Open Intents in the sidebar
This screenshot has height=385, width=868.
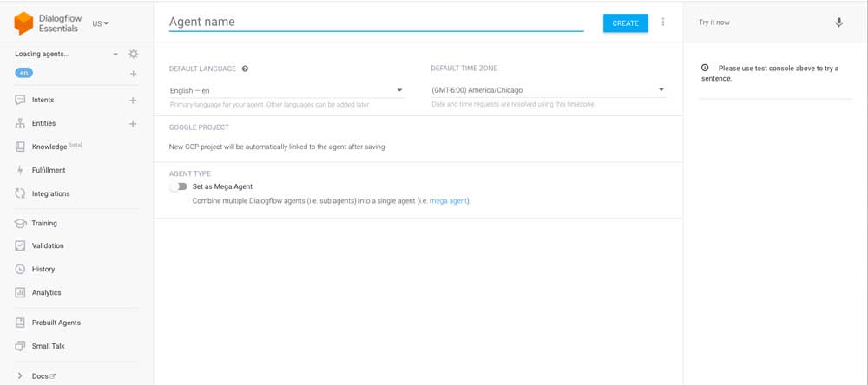pyautogui.click(x=43, y=100)
